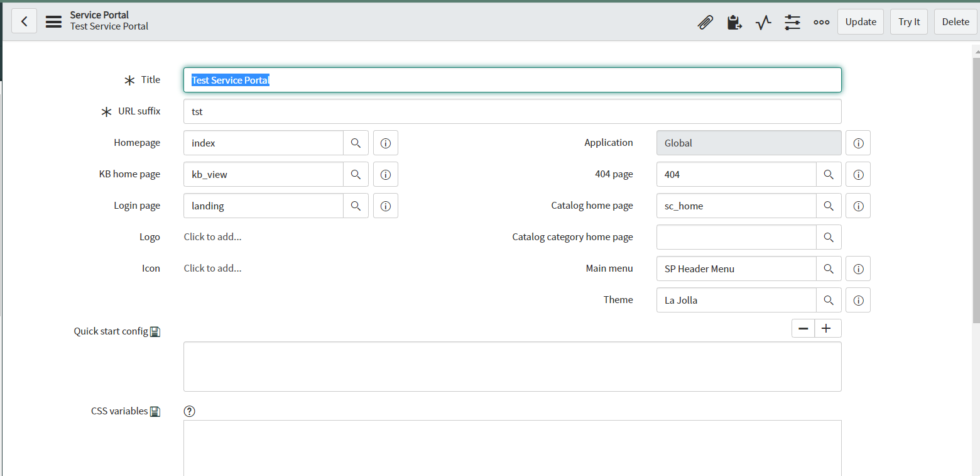
Task: View KB home page info icon
Action: point(385,174)
